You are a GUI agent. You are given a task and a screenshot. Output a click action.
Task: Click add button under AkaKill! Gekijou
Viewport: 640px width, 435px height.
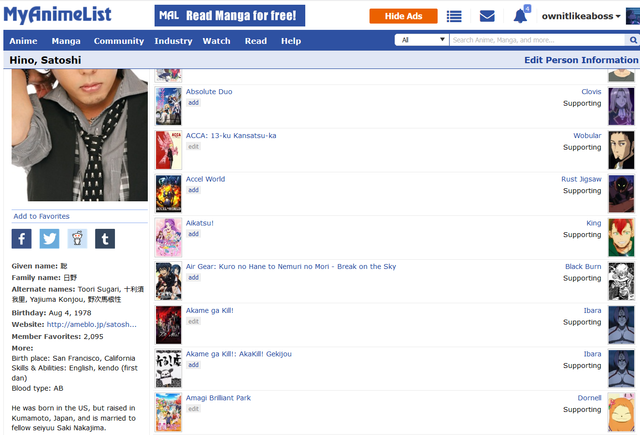click(x=193, y=365)
